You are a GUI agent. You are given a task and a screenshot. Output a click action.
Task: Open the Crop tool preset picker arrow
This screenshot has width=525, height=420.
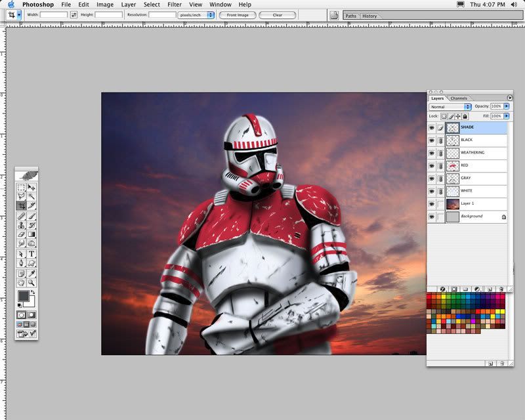(x=19, y=14)
